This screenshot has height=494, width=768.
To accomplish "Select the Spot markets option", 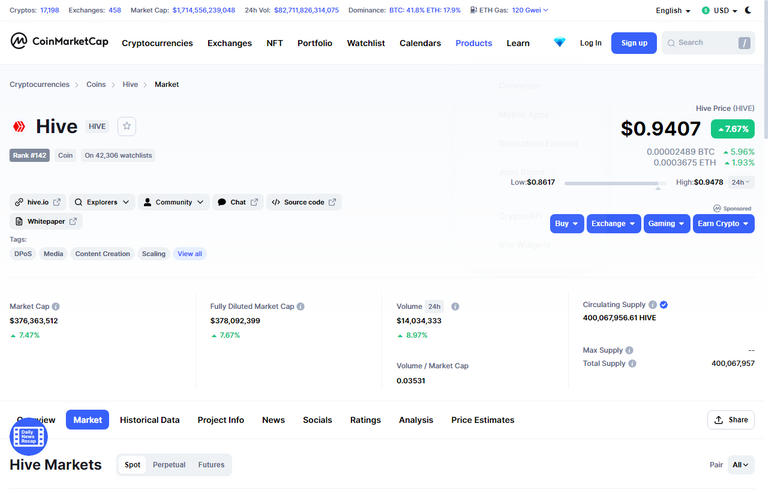I will 132,465.
